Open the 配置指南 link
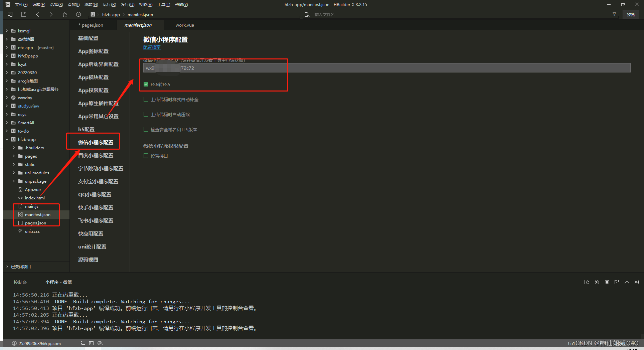 [152, 47]
